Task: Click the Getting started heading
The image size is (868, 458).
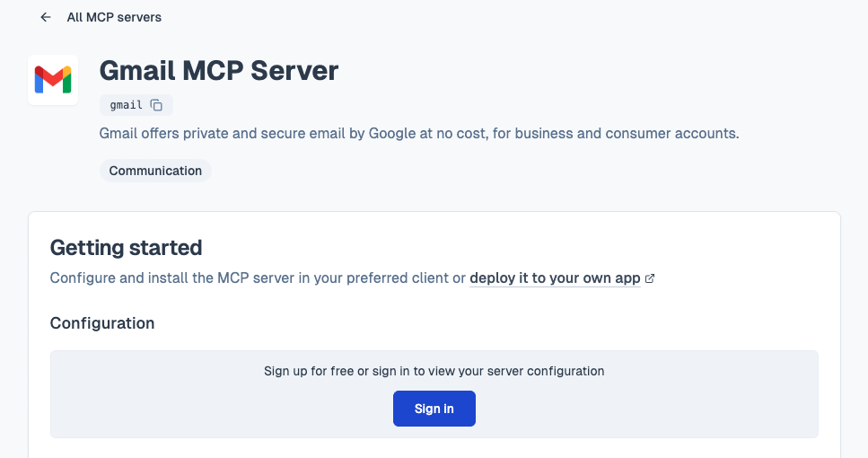Action: pos(126,248)
